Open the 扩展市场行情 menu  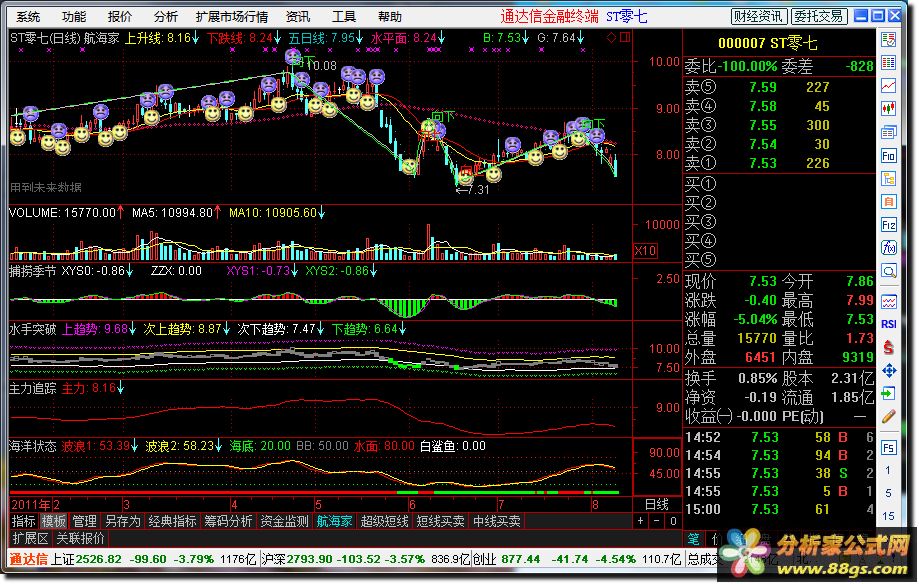point(232,16)
